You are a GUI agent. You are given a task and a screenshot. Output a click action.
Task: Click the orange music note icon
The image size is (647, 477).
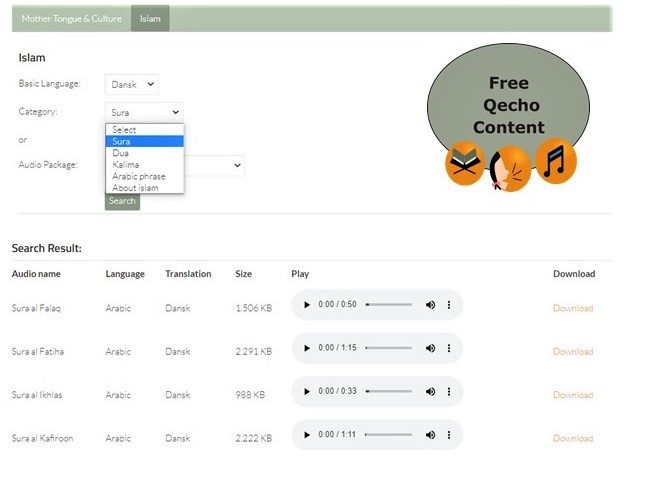point(556,160)
